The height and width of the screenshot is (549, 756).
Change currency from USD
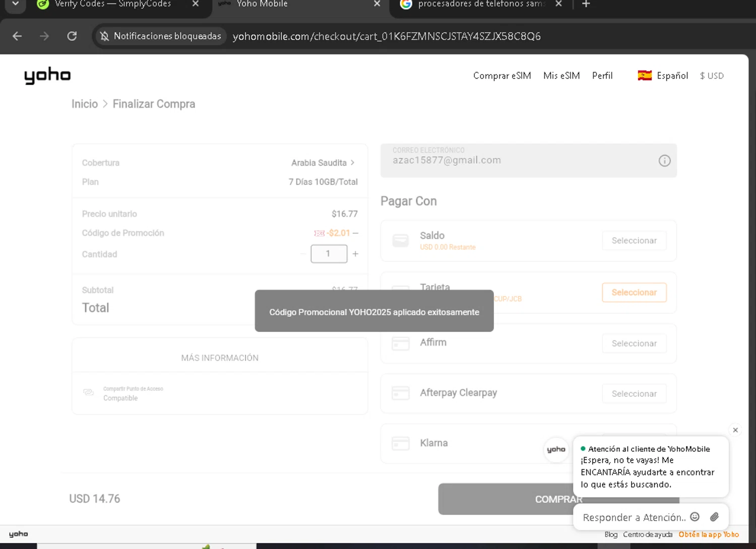[x=712, y=76]
